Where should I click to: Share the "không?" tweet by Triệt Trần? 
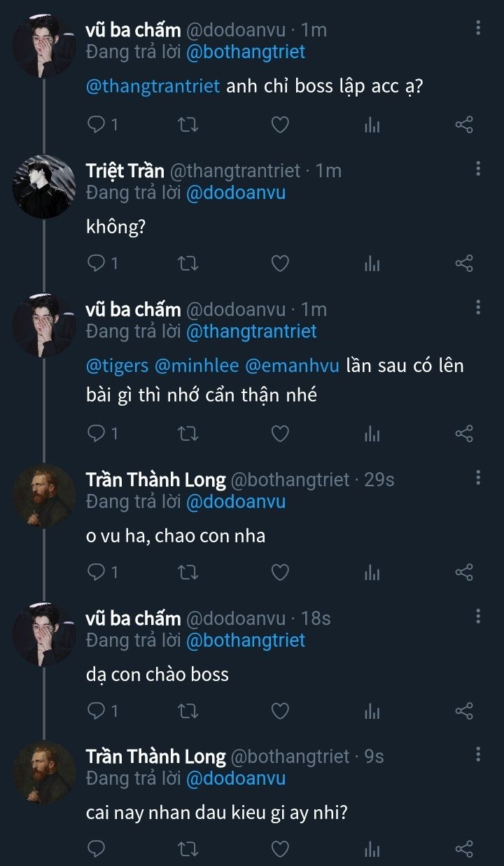(x=464, y=263)
